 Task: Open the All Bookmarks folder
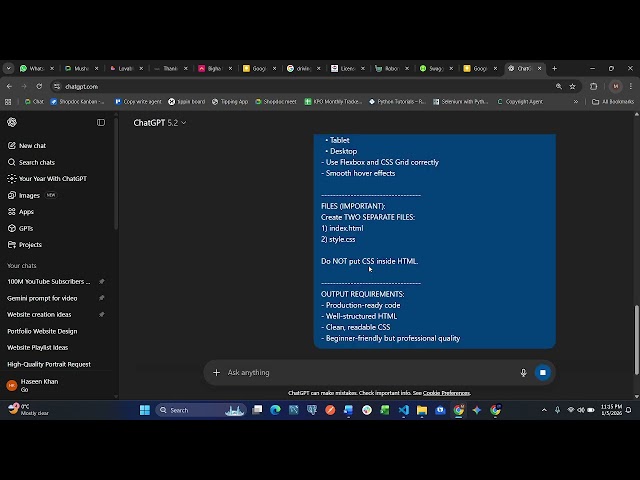[x=613, y=102]
